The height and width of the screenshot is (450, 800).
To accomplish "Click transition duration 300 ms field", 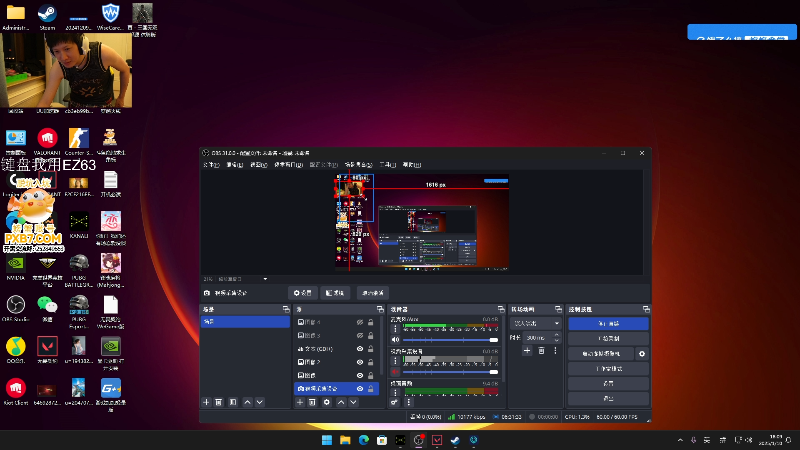I will click(x=538, y=338).
